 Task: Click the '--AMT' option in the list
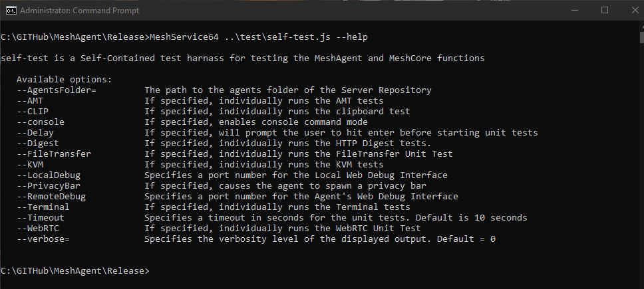29,101
